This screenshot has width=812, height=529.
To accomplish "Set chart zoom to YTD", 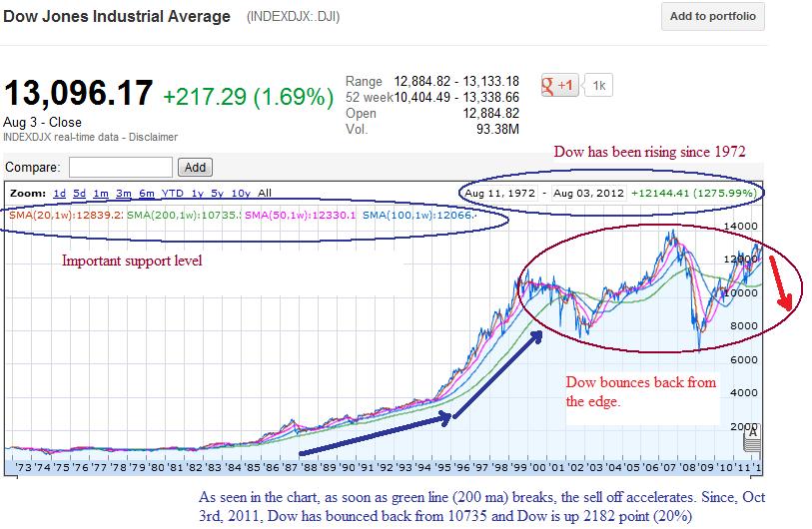I will [173, 193].
